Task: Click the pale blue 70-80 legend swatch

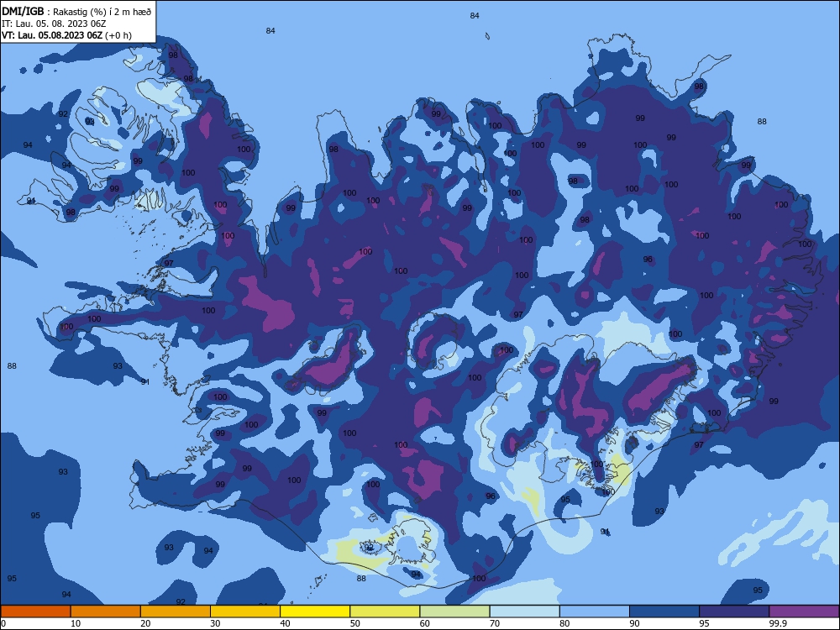Action: [524, 612]
